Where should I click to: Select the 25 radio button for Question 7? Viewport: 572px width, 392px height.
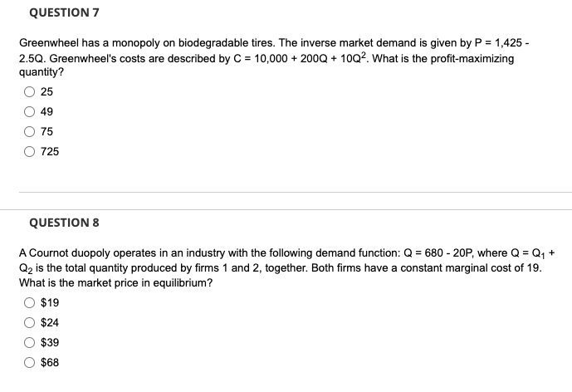point(30,91)
